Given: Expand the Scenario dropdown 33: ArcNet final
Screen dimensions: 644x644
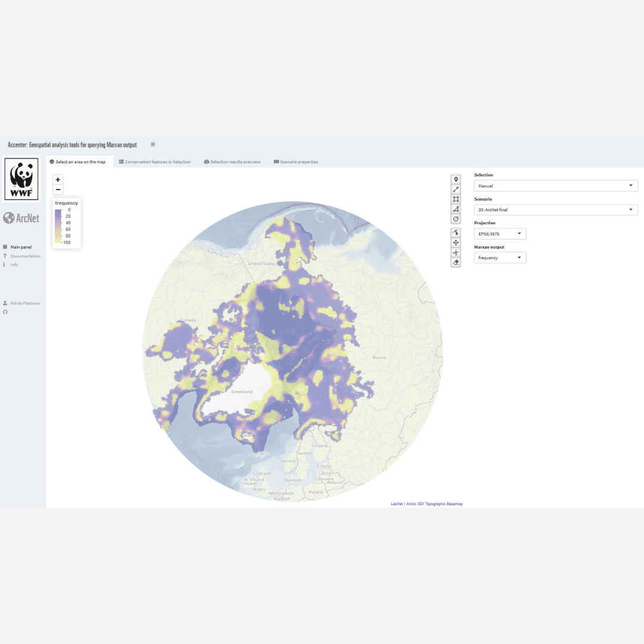Looking at the screenshot, I should point(555,210).
